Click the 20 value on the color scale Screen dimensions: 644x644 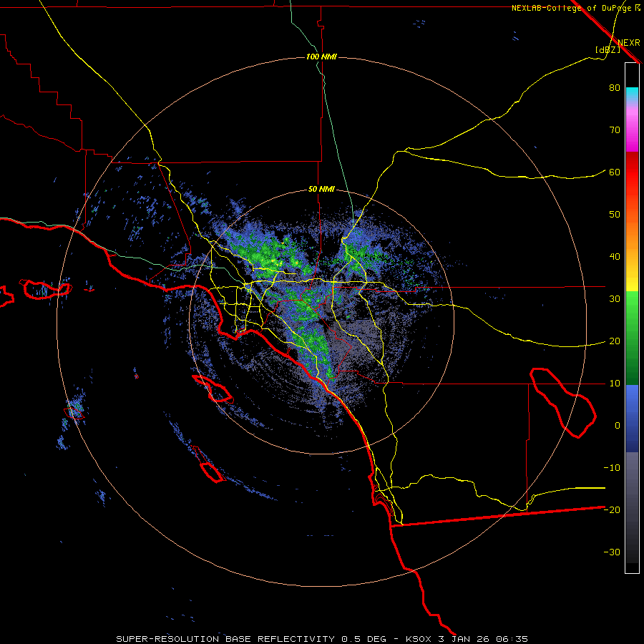(615, 341)
